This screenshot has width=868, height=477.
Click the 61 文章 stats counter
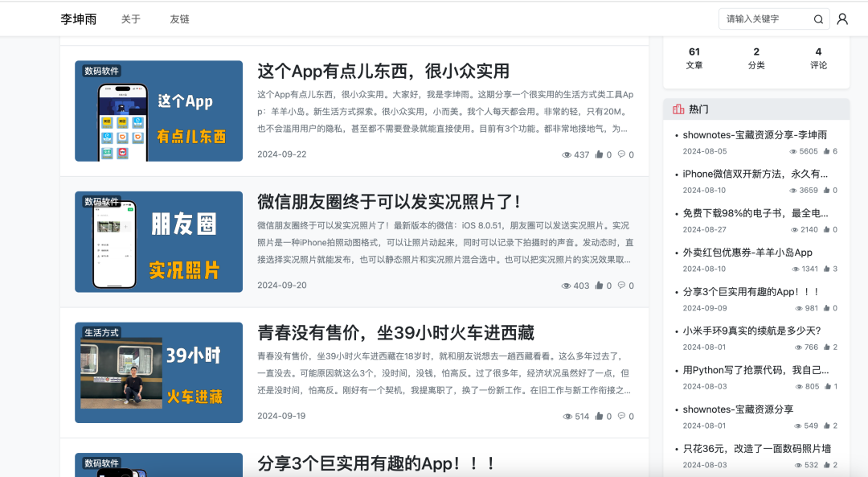point(694,56)
